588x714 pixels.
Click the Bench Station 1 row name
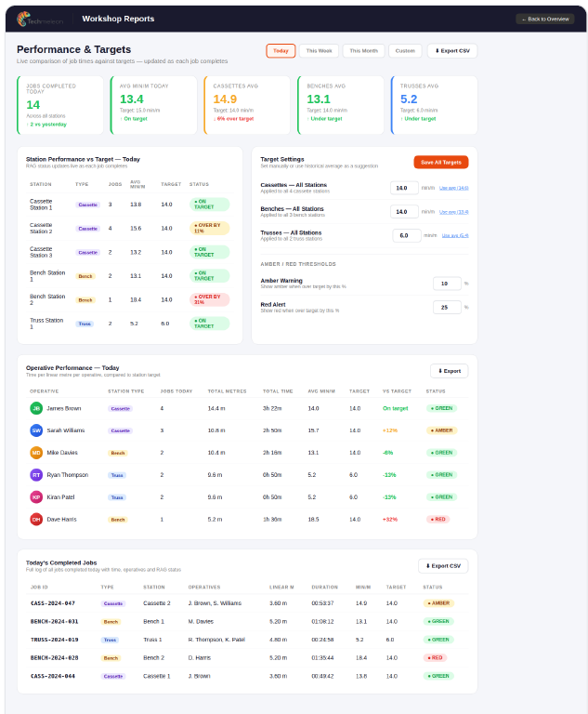click(47, 276)
